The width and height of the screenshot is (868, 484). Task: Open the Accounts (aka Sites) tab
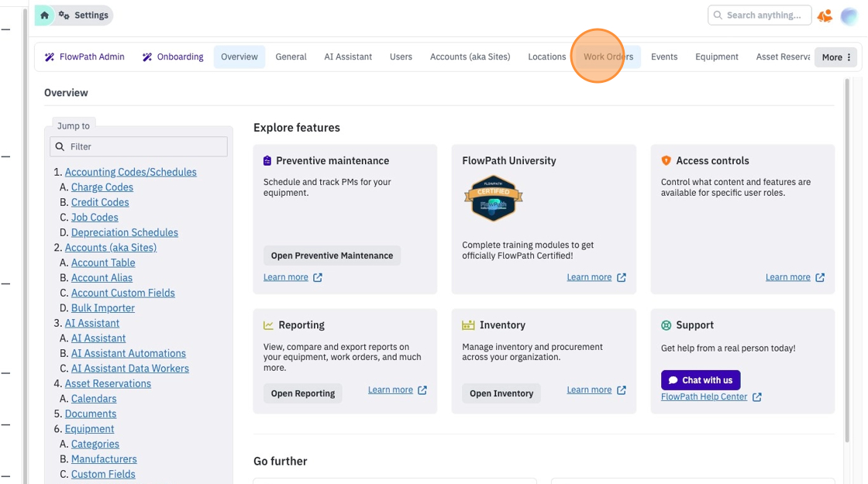470,57
